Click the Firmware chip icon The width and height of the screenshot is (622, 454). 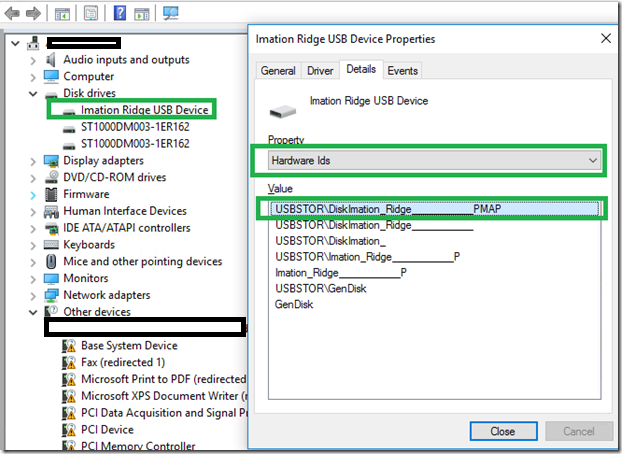tap(51, 194)
